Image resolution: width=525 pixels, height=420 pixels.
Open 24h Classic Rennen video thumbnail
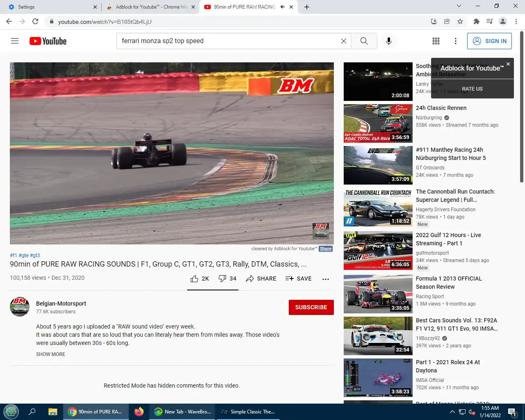378,123
